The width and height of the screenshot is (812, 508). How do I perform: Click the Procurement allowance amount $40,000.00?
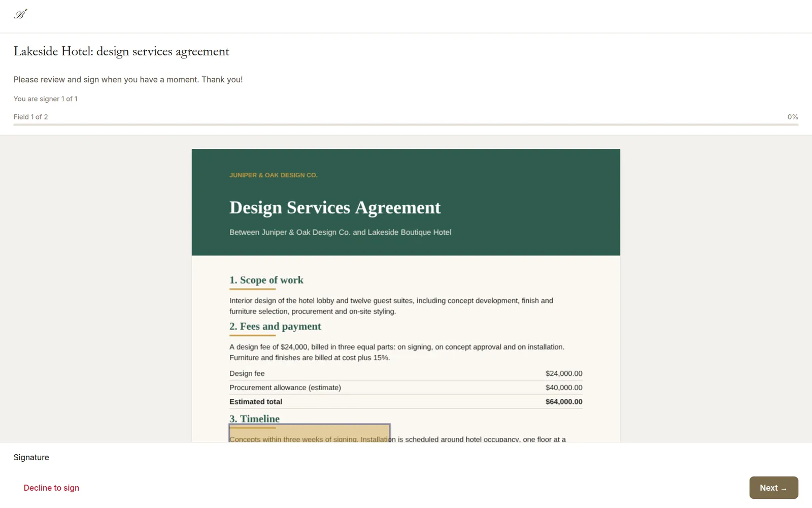pos(564,388)
